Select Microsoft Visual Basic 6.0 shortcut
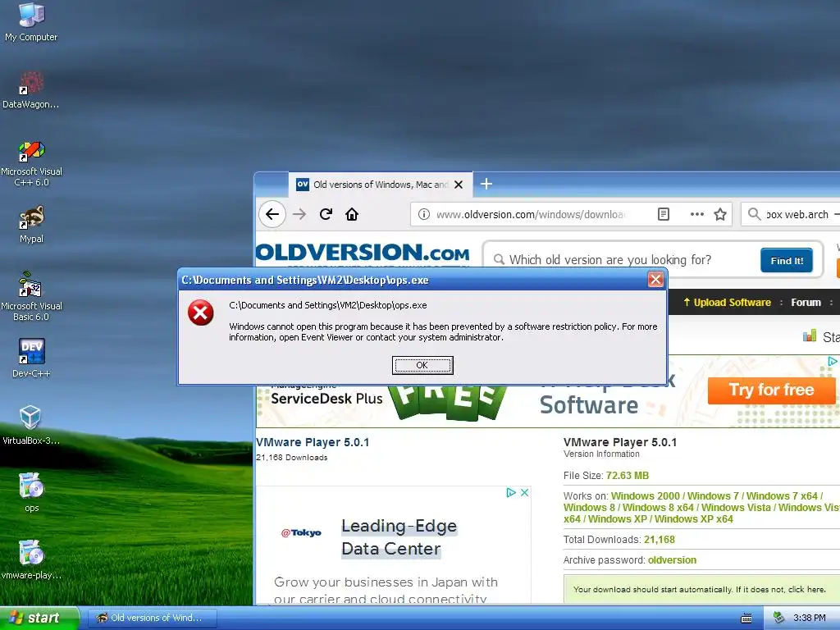The height and width of the screenshot is (630, 840). click(x=31, y=296)
